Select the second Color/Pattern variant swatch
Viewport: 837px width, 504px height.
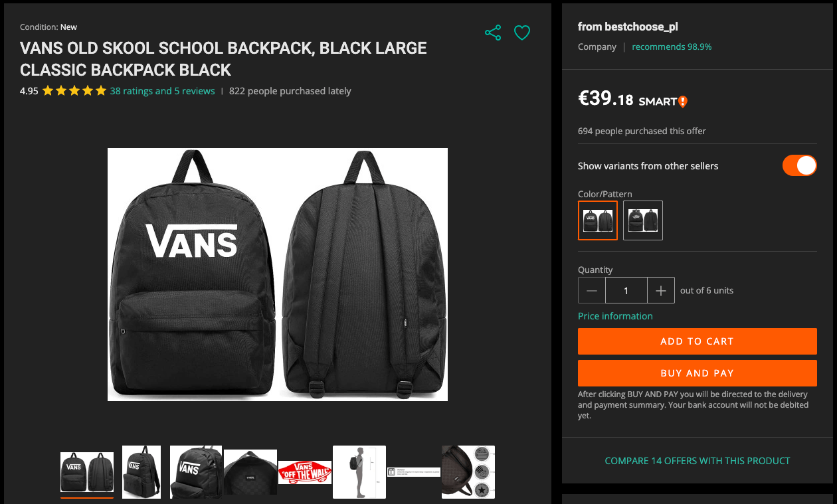tap(643, 220)
